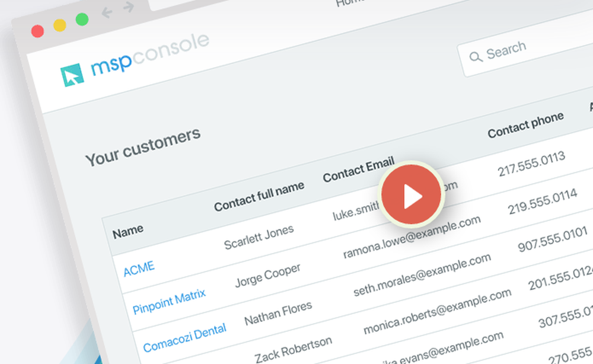Screen dimensions: 593x364
Task: Click the Your customers heading
Action: tap(143, 146)
